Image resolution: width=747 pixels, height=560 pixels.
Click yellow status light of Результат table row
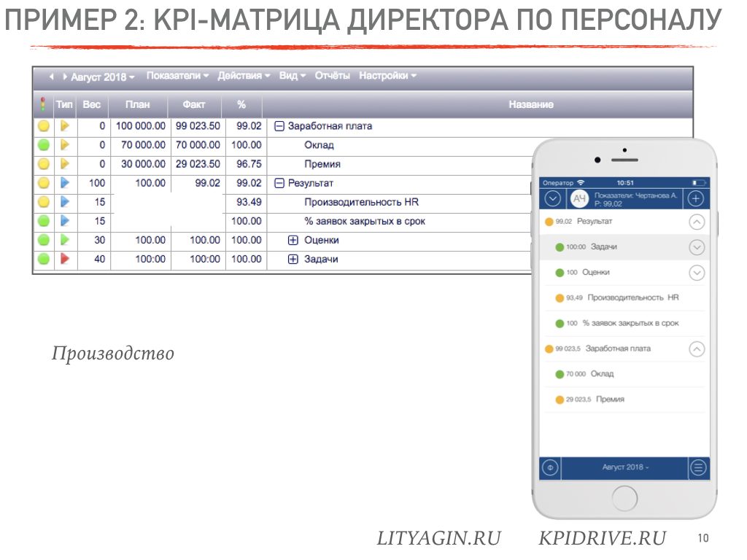[43, 183]
